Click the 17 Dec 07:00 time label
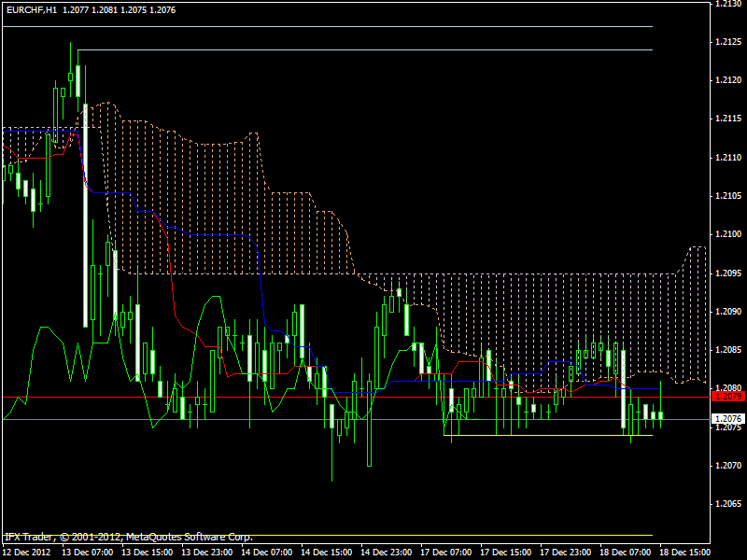 click(446, 553)
